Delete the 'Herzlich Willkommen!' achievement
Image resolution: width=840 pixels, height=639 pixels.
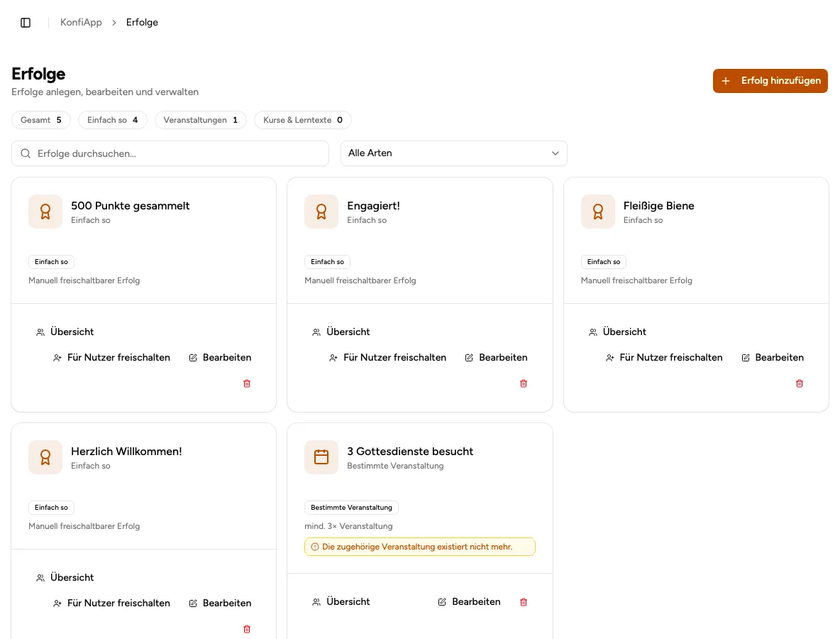[247, 629]
